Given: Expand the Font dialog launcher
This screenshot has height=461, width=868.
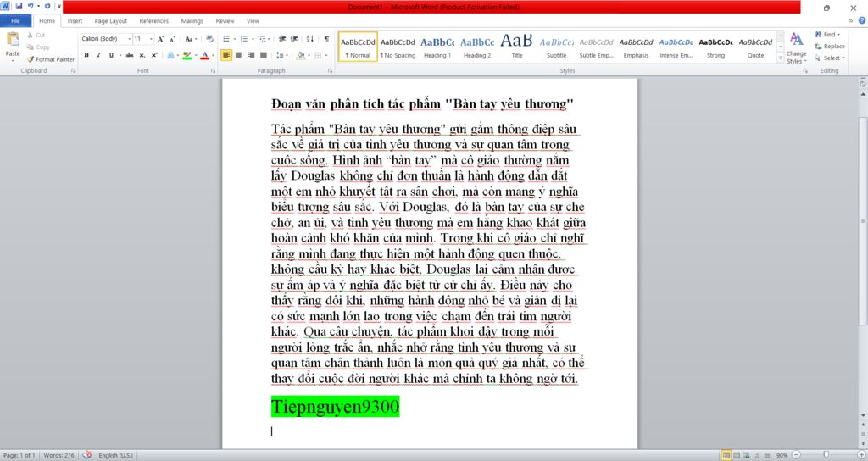Looking at the screenshot, I should pyautogui.click(x=213, y=71).
